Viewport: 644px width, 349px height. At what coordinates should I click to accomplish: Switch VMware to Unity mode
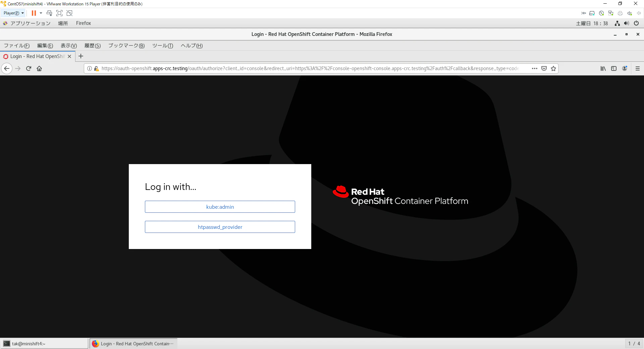tap(69, 13)
